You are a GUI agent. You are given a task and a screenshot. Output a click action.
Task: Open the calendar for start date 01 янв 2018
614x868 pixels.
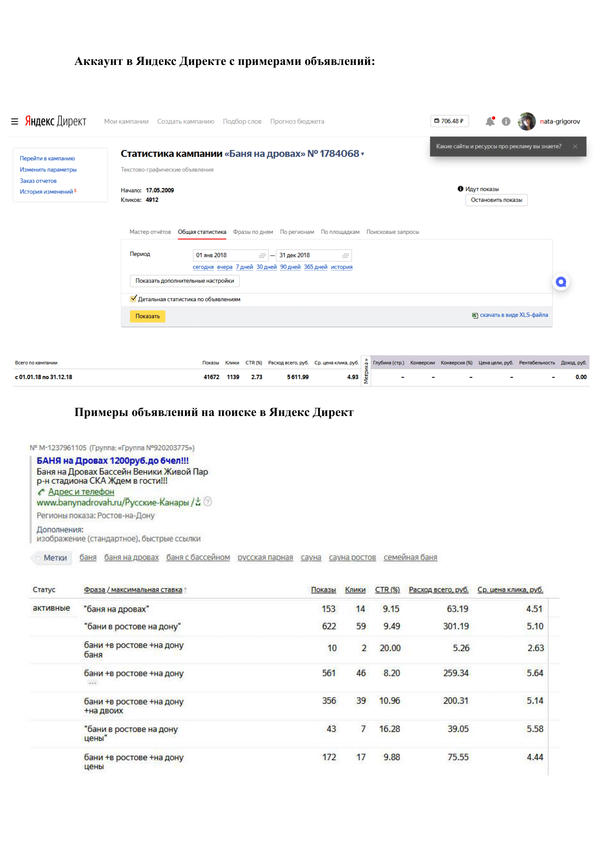click(x=262, y=256)
